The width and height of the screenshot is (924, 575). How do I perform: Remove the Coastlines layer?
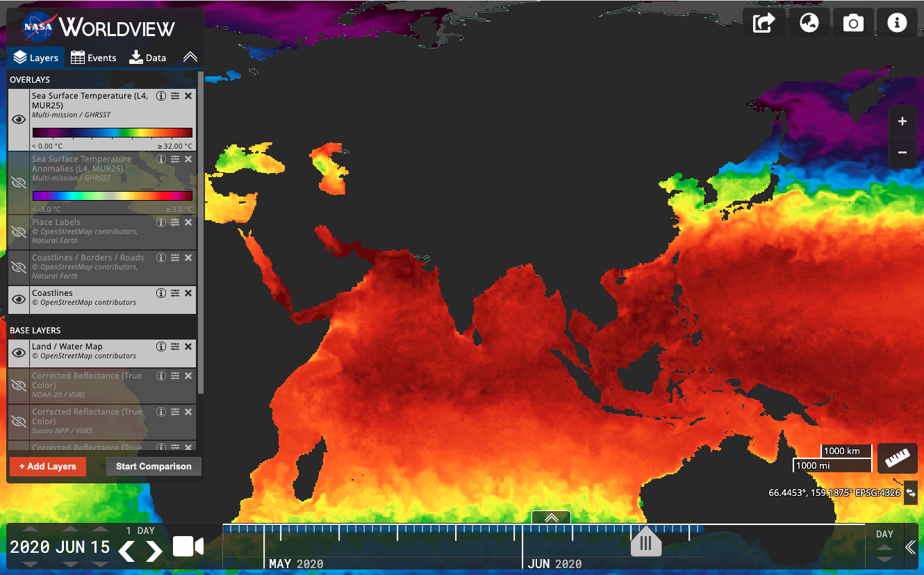click(x=188, y=293)
